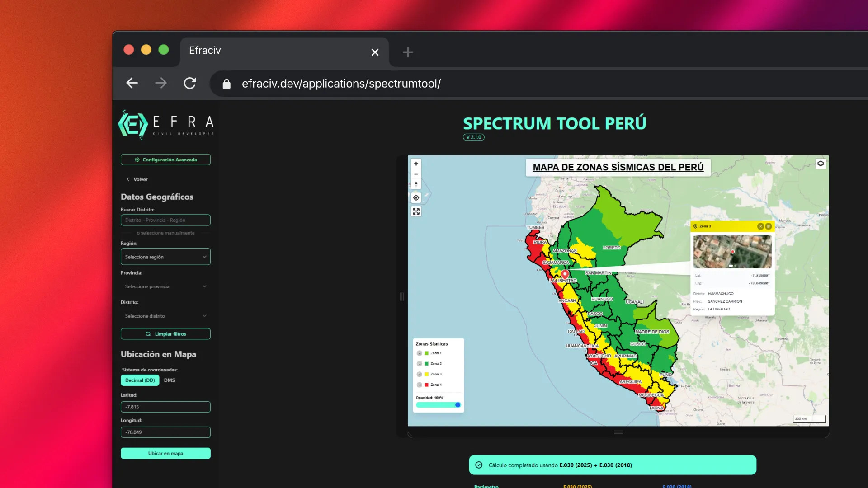Screen dimensions: 868x488
Task: Click the layer style icon at map top-right
Action: click(x=820, y=164)
